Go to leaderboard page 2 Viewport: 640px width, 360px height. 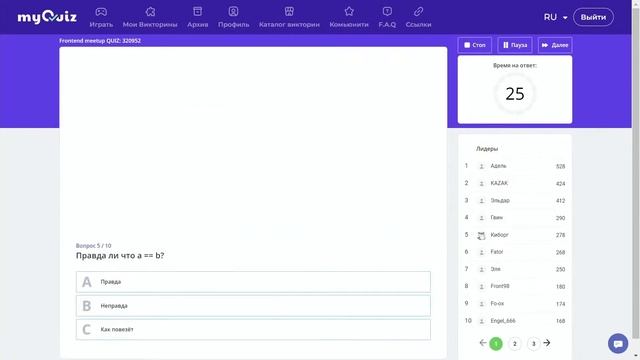515,344
